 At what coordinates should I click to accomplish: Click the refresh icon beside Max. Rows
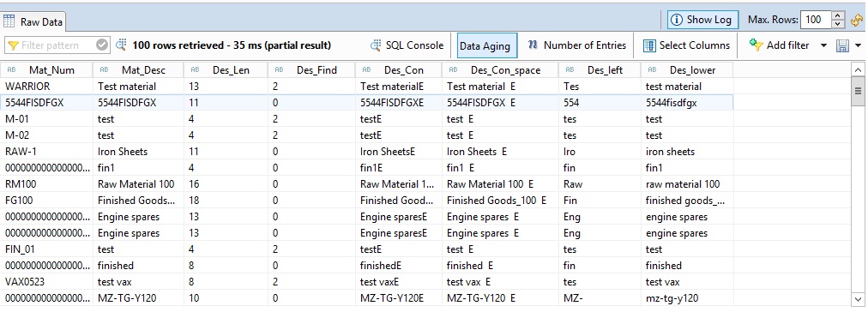click(x=856, y=20)
